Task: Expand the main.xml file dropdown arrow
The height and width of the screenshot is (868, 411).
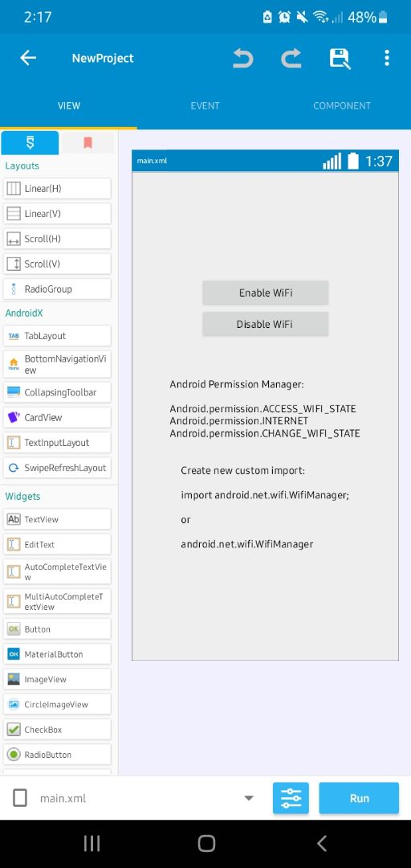Action: [x=249, y=798]
